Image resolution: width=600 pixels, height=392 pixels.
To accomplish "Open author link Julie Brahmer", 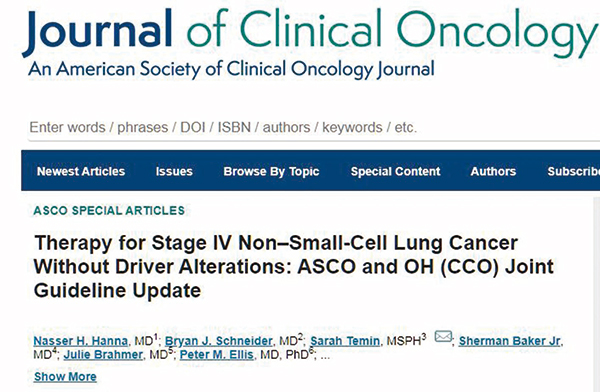I will click(x=103, y=355).
